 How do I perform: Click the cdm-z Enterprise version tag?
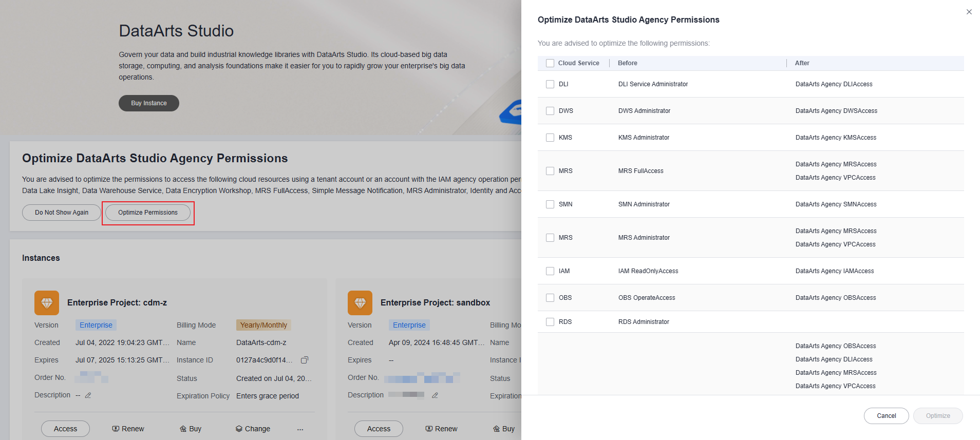(96, 325)
